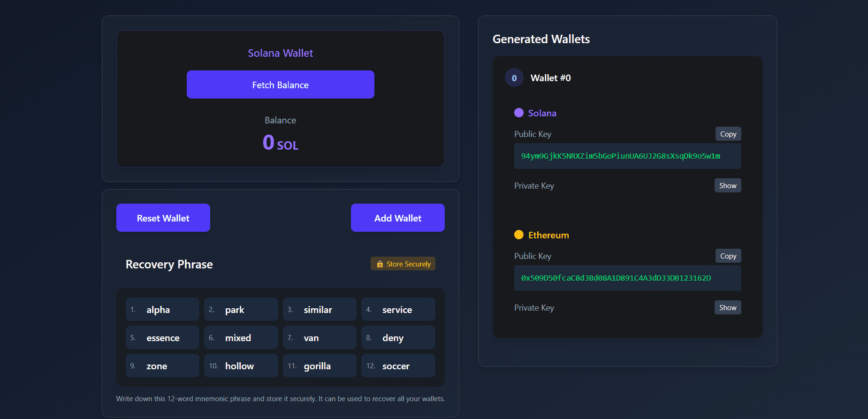Click recovery word 4 'service'
Viewport: 868px width, 419px height.
pos(398,309)
